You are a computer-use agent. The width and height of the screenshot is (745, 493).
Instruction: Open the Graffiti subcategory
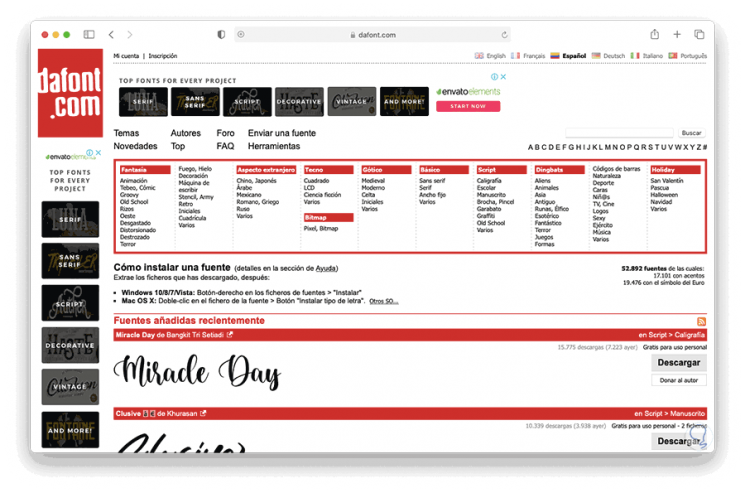click(486, 216)
